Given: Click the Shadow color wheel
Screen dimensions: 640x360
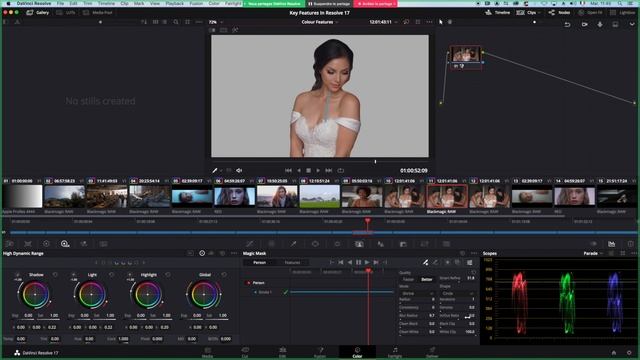Looking at the screenshot, I should (35, 294).
